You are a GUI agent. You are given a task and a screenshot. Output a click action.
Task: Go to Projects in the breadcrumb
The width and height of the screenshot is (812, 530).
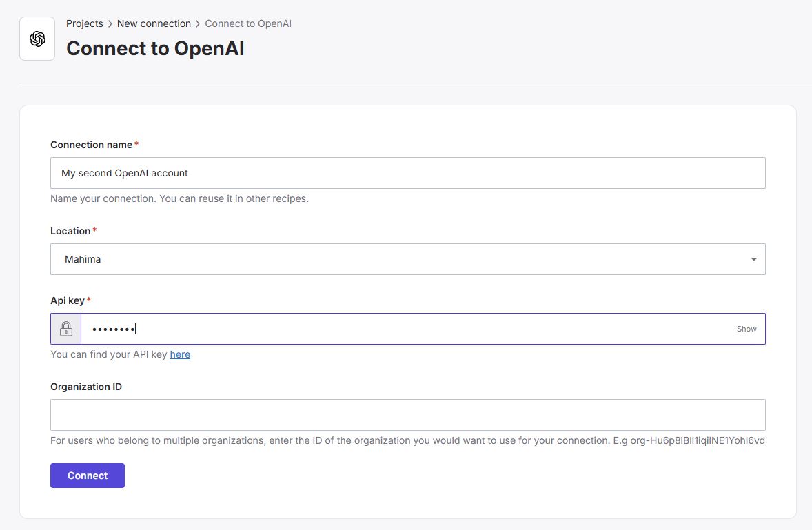[84, 23]
